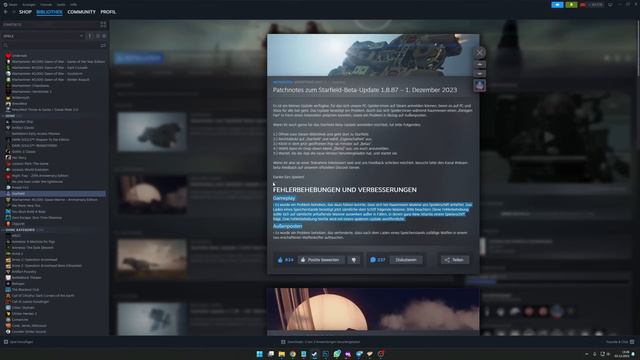640x360 pixels.
Task: Select Starfield in the game list
Action: tap(54, 193)
